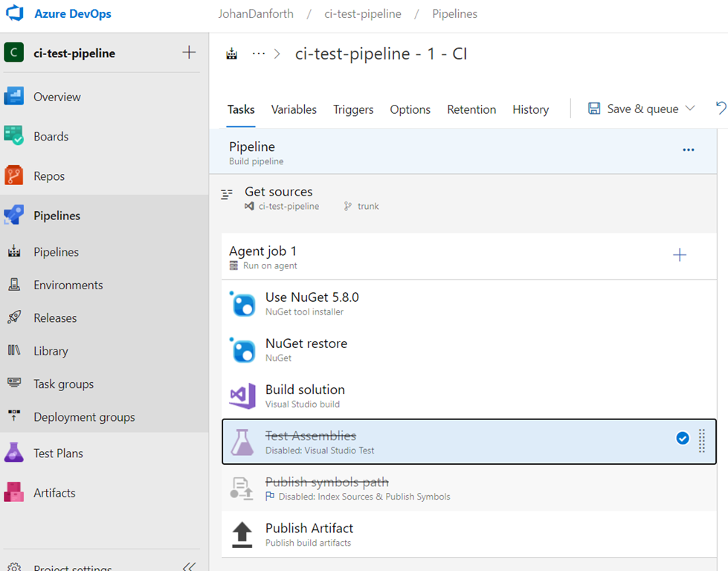
Task: Click the Use NuGet 5.8.0 task icon
Action: (243, 304)
